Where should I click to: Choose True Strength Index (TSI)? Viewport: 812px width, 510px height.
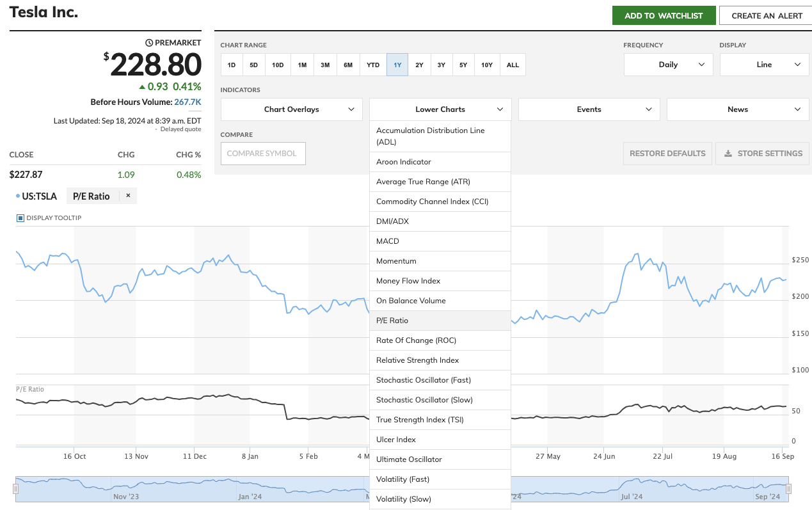tap(440, 420)
